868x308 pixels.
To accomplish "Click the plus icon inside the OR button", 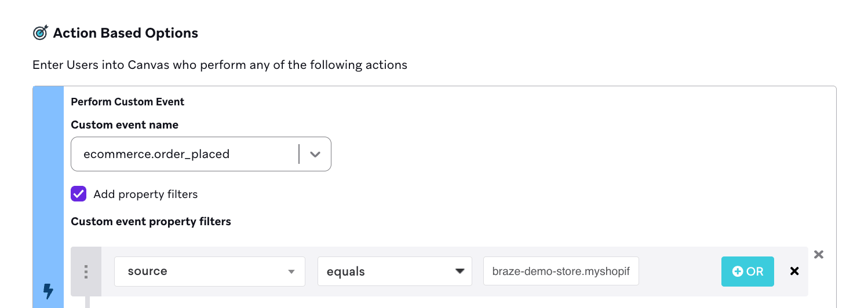I will [x=738, y=272].
